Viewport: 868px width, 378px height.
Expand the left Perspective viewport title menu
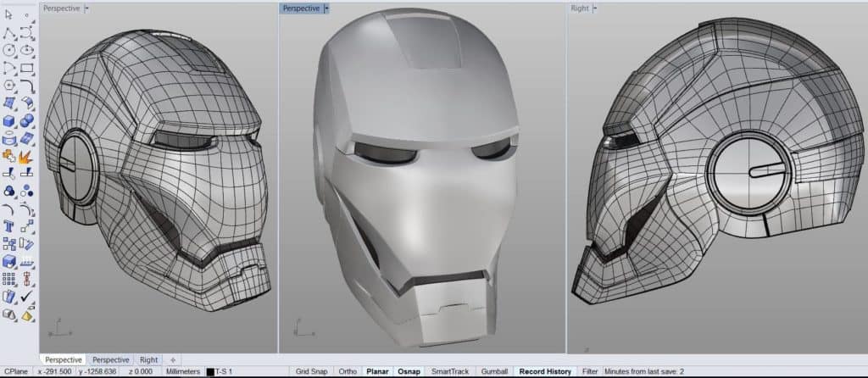click(x=88, y=8)
